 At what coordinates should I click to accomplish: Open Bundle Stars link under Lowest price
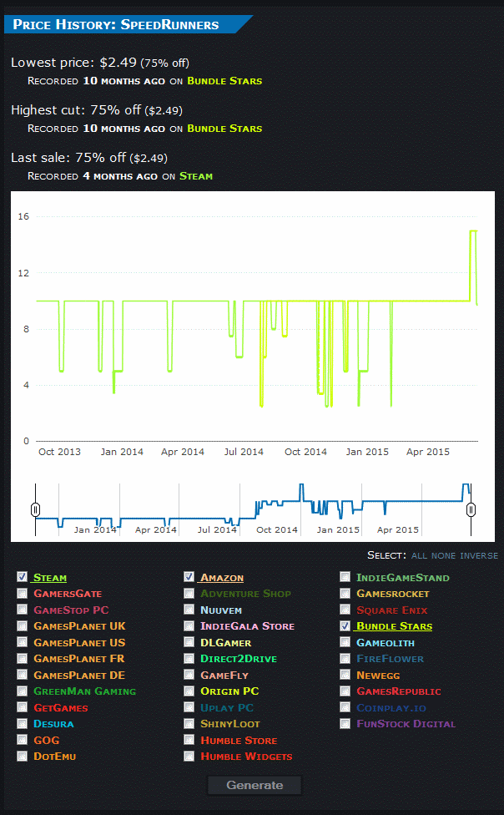click(224, 81)
